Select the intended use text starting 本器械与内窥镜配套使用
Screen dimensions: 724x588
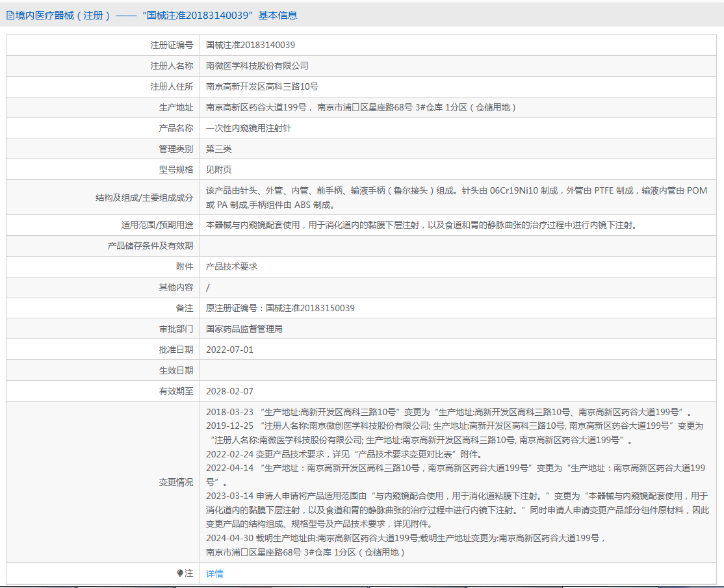pyautogui.click(x=422, y=225)
